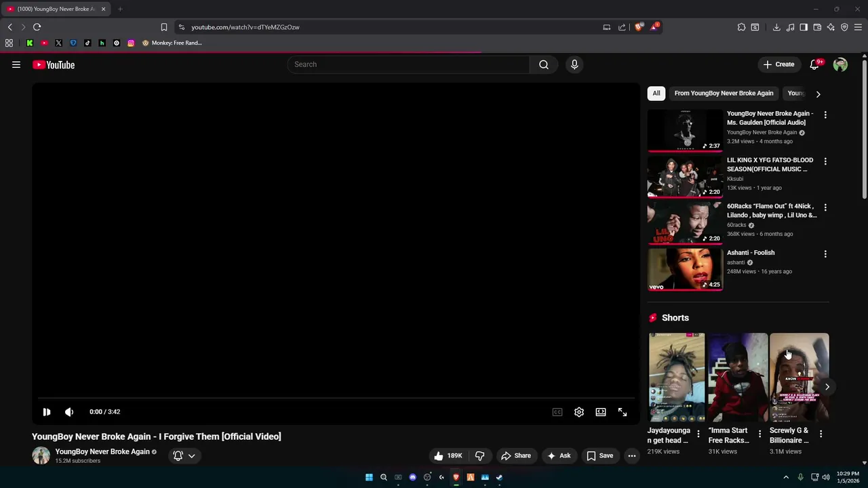Screen dimensions: 868x488
Task: Enter fullscreen in the video player
Action: 623,412
